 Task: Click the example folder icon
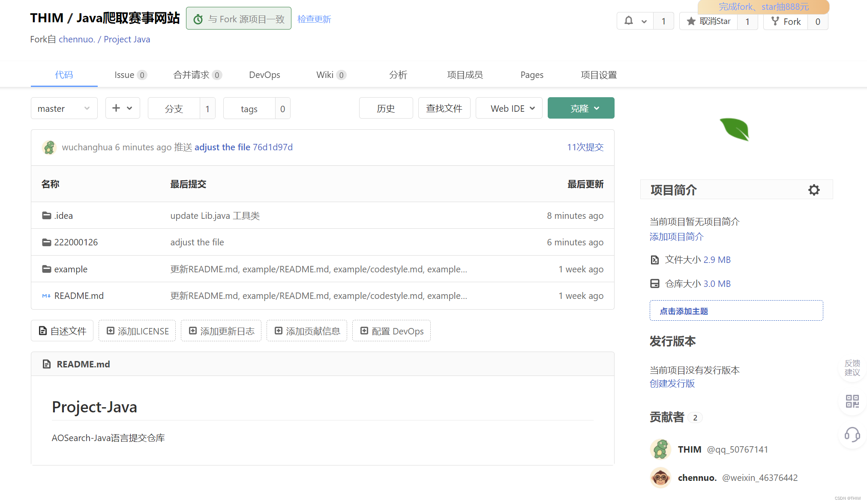tap(47, 269)
